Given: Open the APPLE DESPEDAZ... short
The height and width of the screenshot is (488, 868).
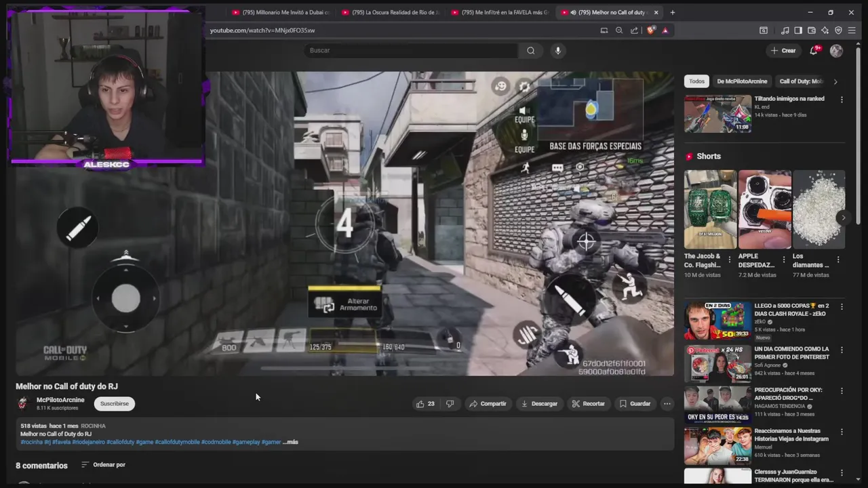Looking at the screenshot, I should coord(764,209).
